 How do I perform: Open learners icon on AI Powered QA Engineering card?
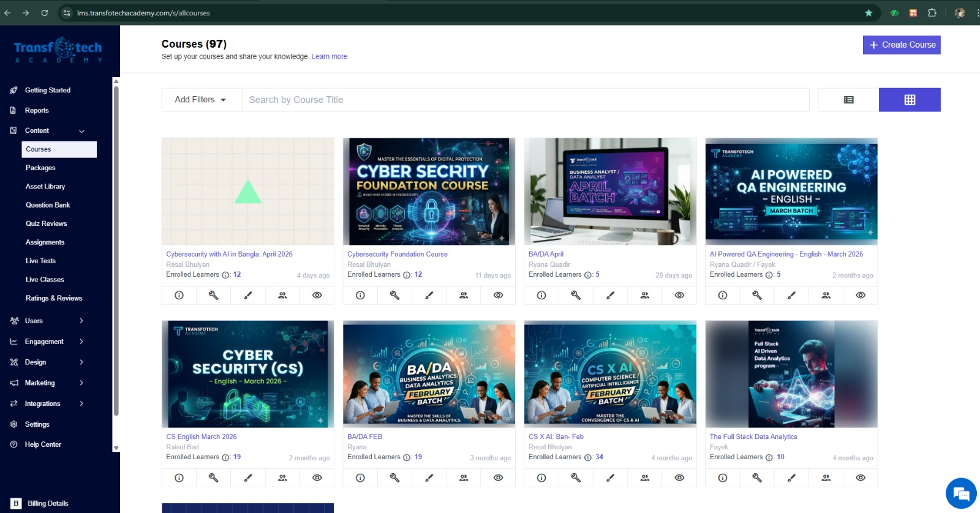click(x=826, y=295)
